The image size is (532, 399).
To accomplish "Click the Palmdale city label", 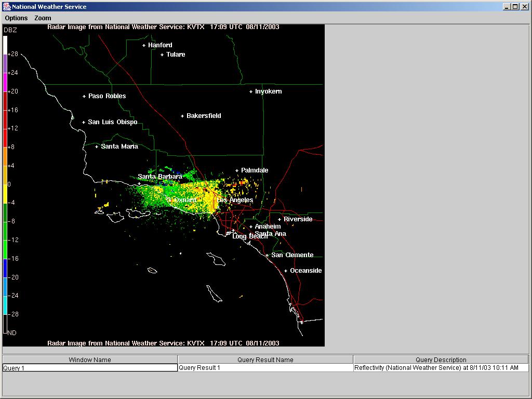I will tap(255, 170).
